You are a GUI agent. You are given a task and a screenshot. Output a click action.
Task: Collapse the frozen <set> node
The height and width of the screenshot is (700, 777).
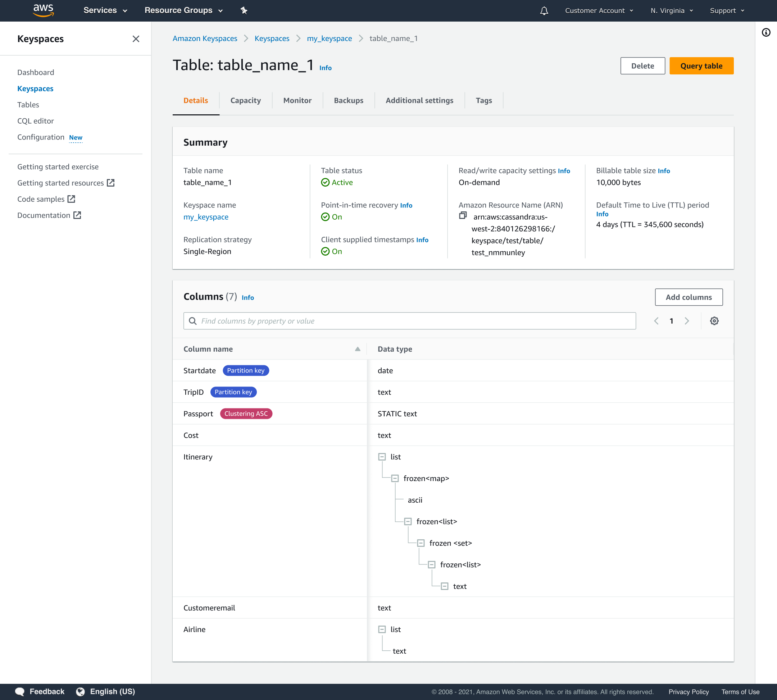click(x=421, y=543)
